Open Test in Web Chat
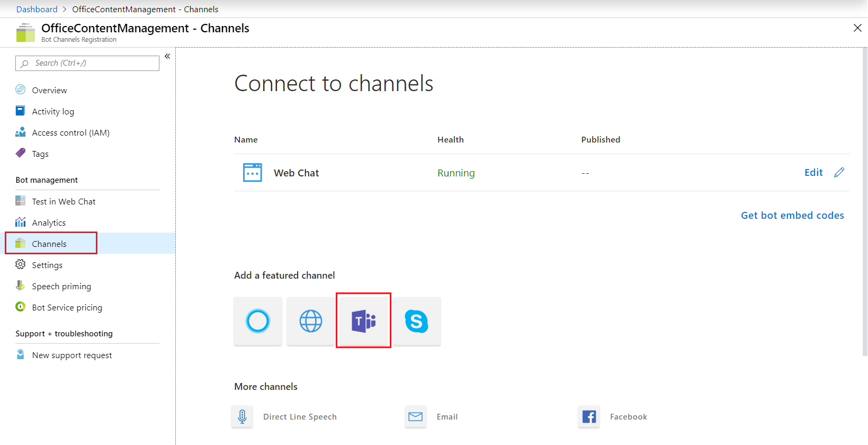Screen dimensions: 868x445 coord(64,202)
